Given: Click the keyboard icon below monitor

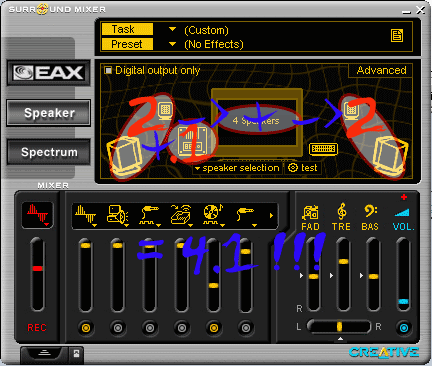Looking at the screenshot, I should tap(323, 149).
